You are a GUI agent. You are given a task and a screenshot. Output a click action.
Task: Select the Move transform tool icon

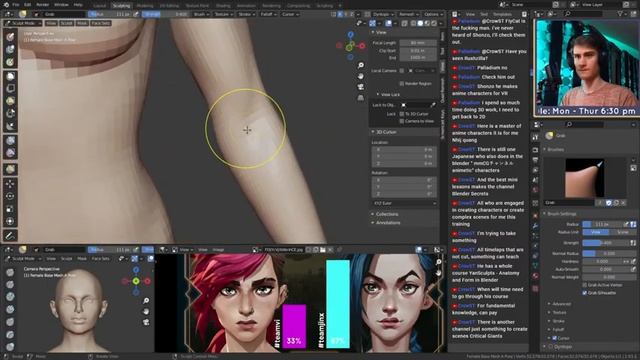10,184
